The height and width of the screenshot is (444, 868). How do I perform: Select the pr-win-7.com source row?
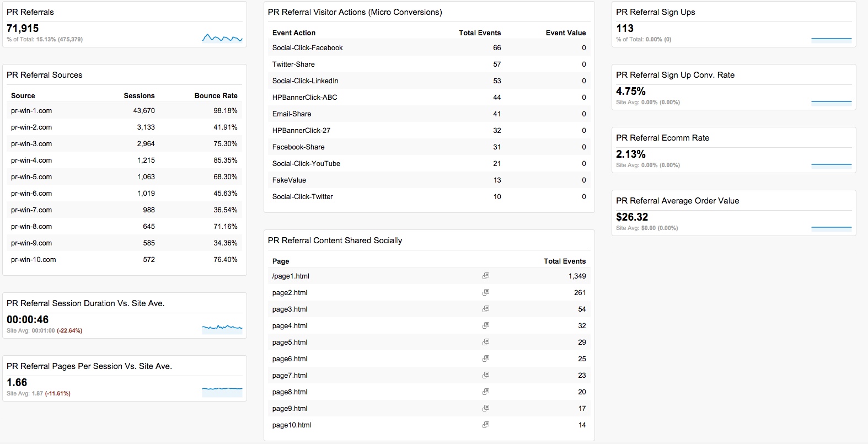[x=125, y=210]
